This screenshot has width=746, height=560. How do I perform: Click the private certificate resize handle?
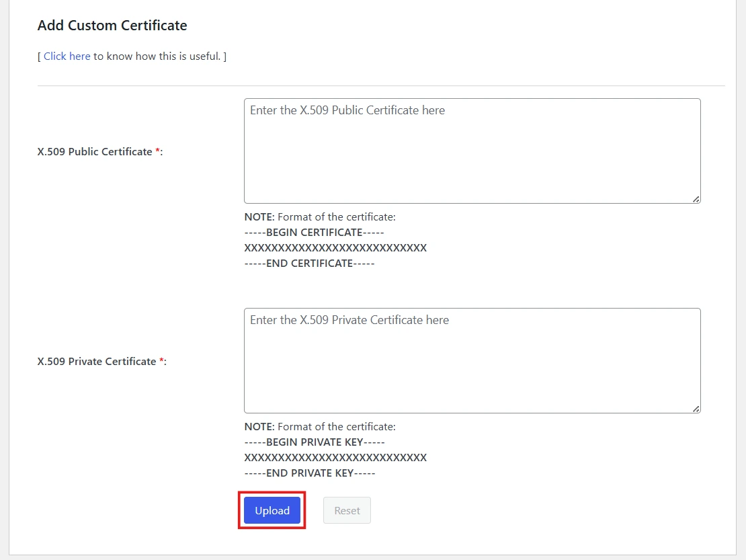pos(696,408)
